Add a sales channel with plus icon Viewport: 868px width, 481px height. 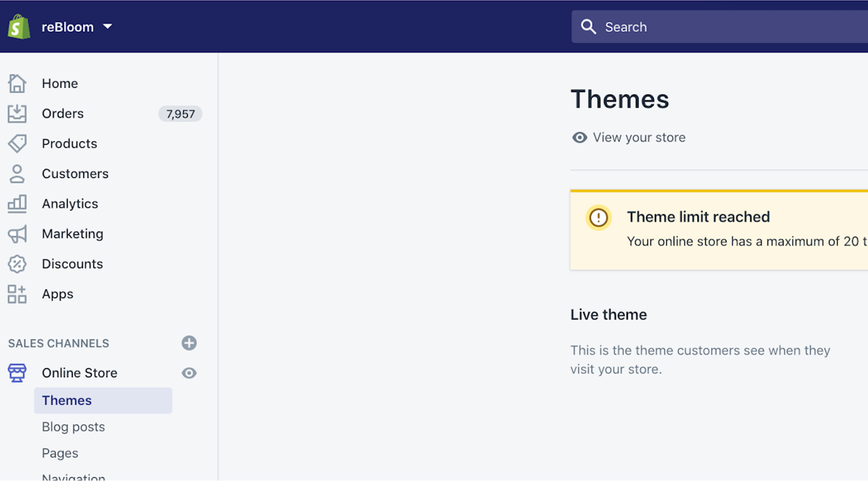pyautogui.click(x=189, y=343)
